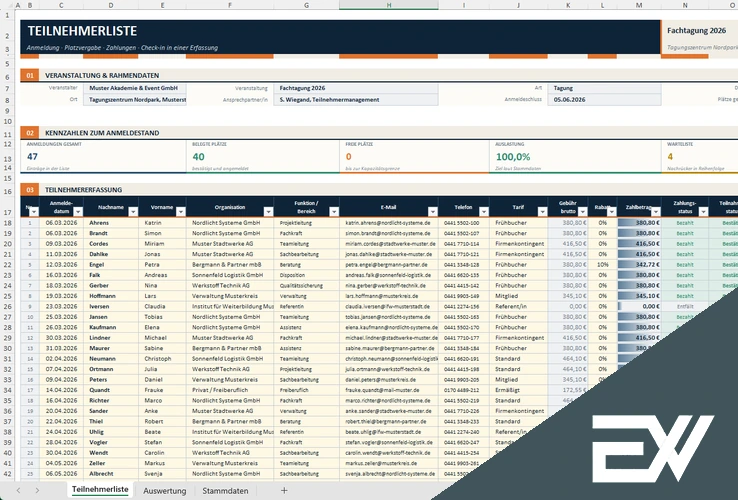This screenshot has height=500, width=738.
Task: Open the Nr. column filter dropdown
Action: (34, 212)
